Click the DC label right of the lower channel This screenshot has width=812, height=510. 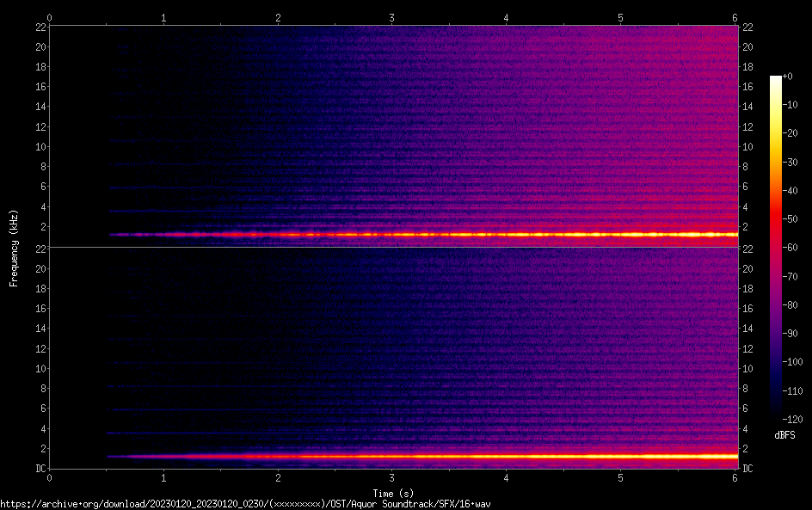pyautogui.click(x=748, y=469)
